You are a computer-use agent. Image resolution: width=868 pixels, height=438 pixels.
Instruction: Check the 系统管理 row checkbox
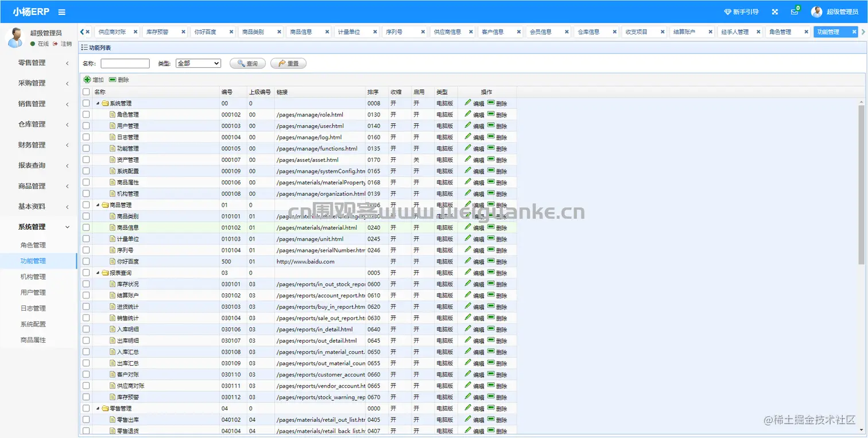pyautogui.click(x=86, y=103)
